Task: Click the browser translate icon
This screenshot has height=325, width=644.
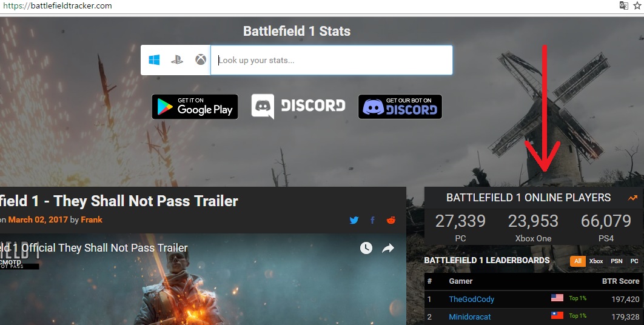Action: [623, 5]
